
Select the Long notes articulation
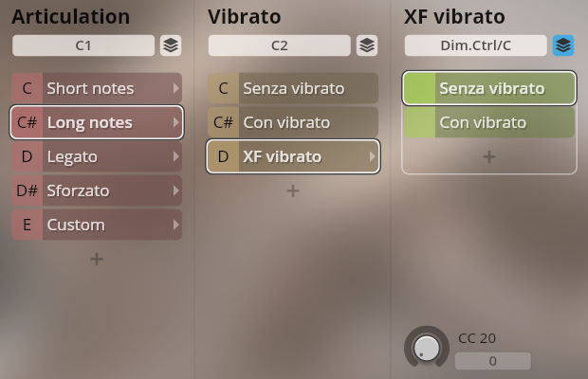click(104, 122)
